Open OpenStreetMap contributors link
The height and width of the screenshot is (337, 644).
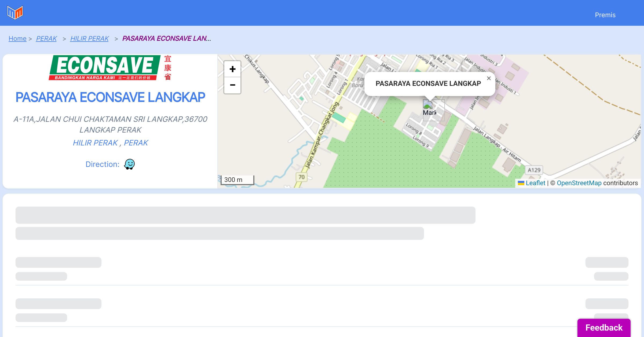point(579,183)
